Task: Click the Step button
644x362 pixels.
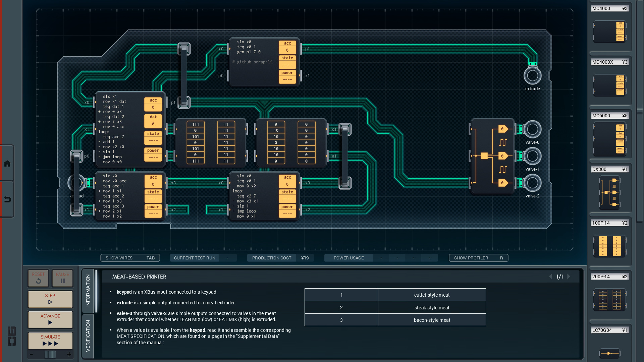Action: (x=50, y=299)
